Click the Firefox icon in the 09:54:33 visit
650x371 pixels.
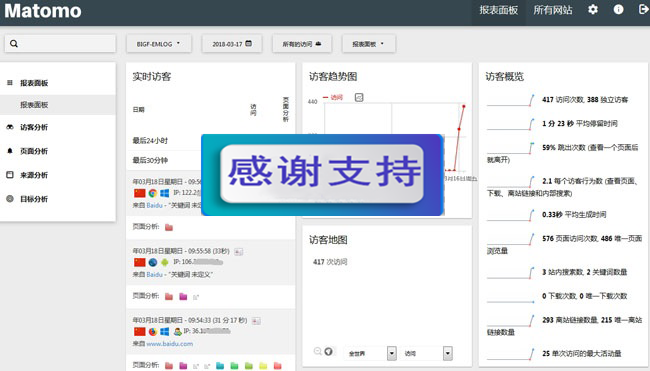[x=153, y=331]
